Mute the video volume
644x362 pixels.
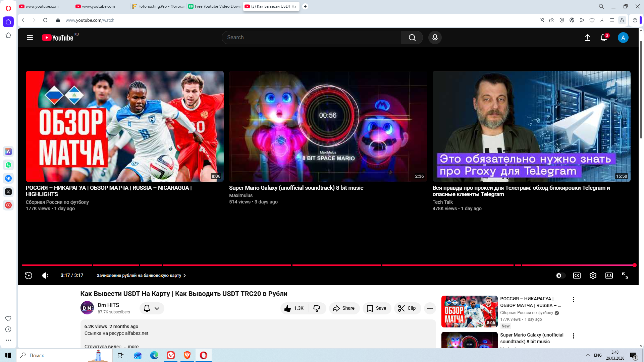point(45,276)
